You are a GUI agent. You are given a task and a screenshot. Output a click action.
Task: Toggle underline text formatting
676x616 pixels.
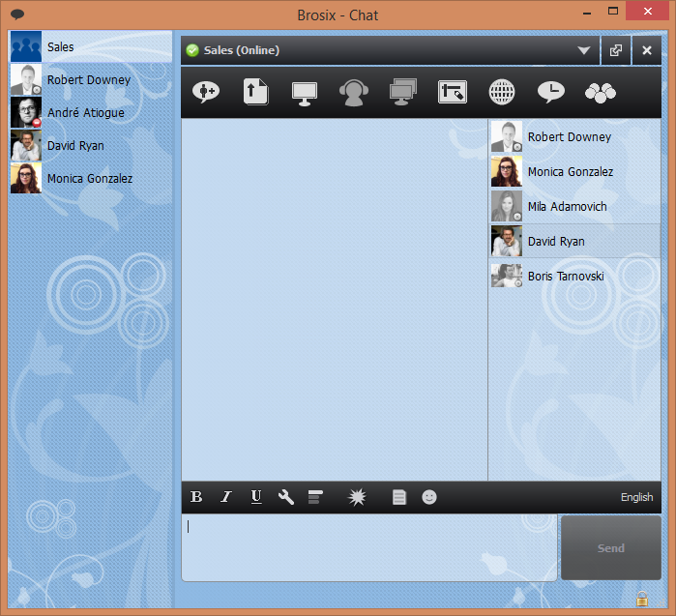[256, 497]
